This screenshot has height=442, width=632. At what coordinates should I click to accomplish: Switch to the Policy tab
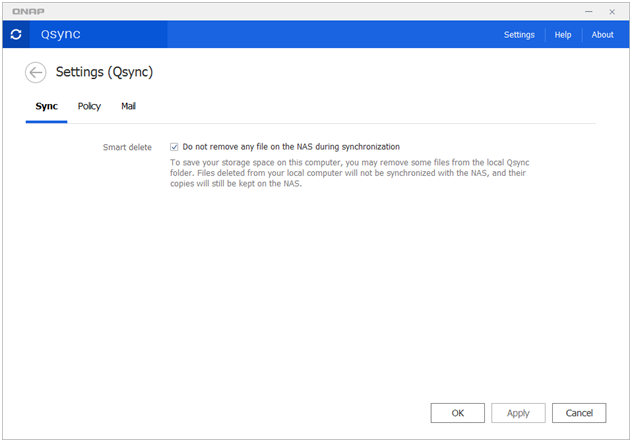89,106
